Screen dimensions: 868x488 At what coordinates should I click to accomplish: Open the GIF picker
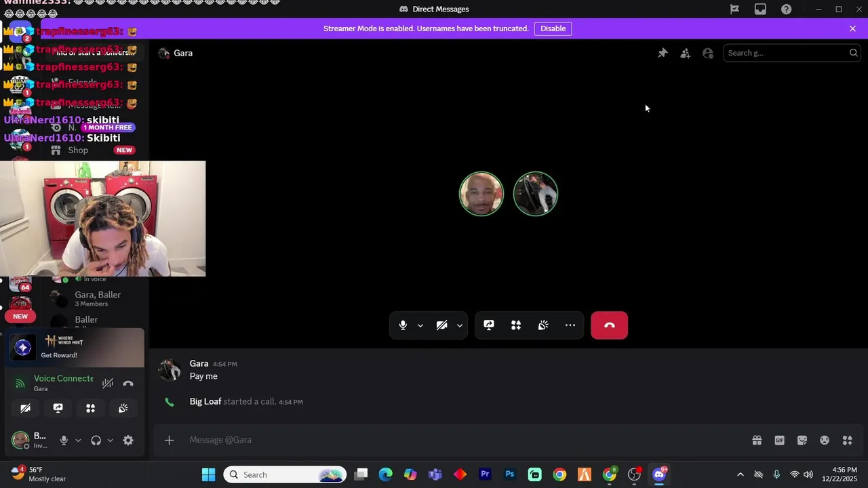coord(779,440)
